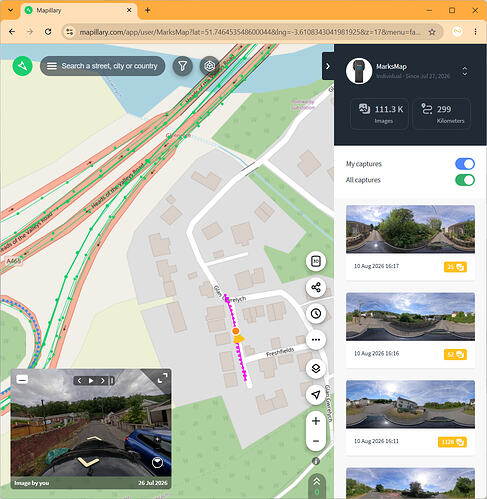This screenshot has width=487, height=499.
Task: Open the three-dots more options button
Action: click(316, 340)
